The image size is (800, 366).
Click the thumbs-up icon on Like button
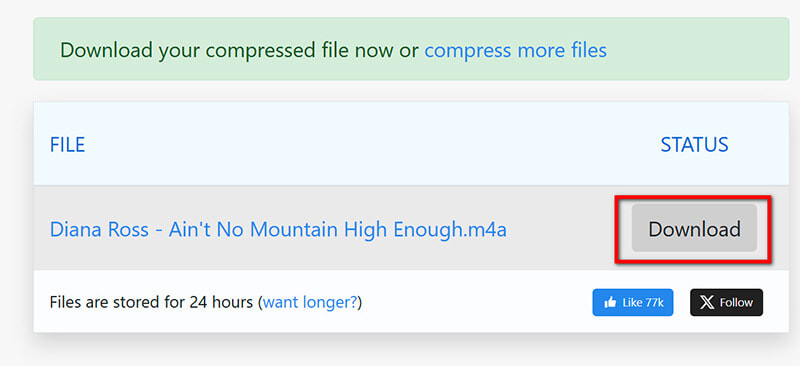(x=610, y=303)
